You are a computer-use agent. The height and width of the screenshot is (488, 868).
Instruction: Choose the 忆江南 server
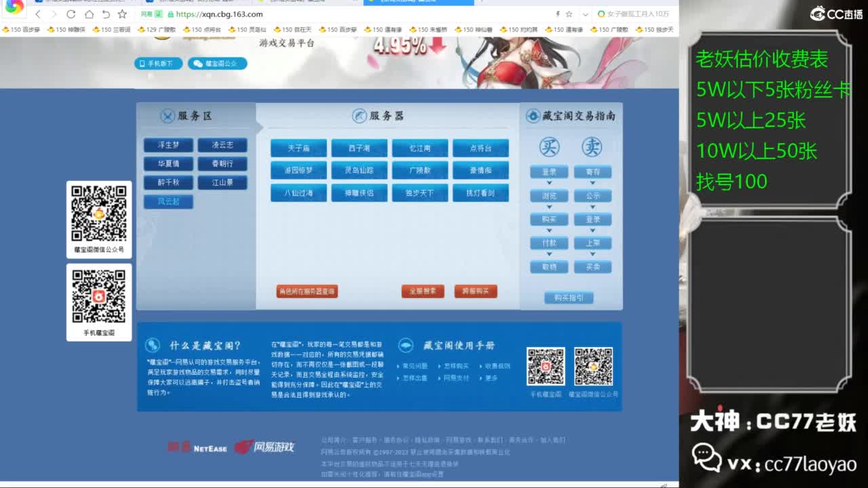coord(420,148)
